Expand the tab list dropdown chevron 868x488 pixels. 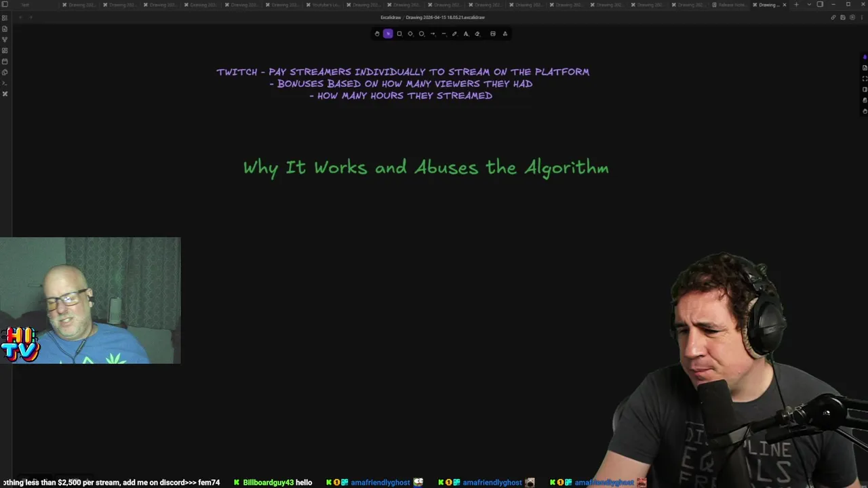coord(809,5)
